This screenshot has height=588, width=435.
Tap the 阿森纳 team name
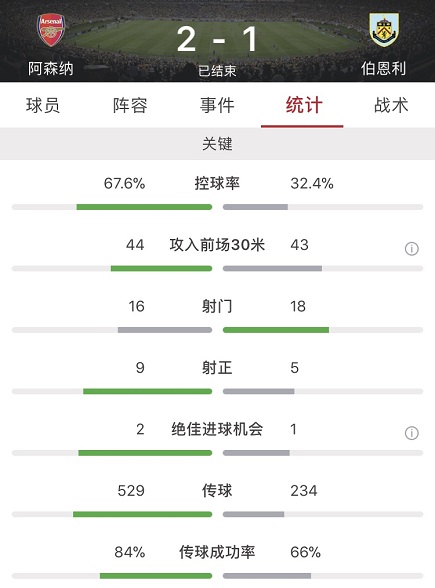click(x=51, y=69)
